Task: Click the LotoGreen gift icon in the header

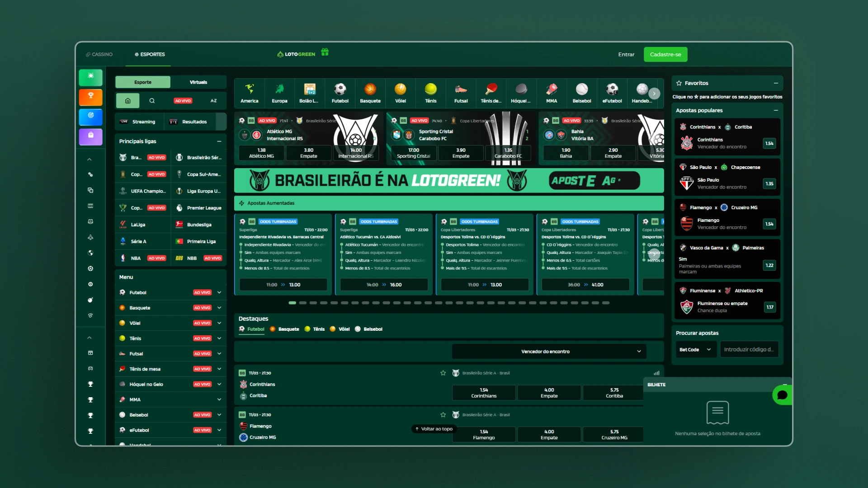Action: 325,52
